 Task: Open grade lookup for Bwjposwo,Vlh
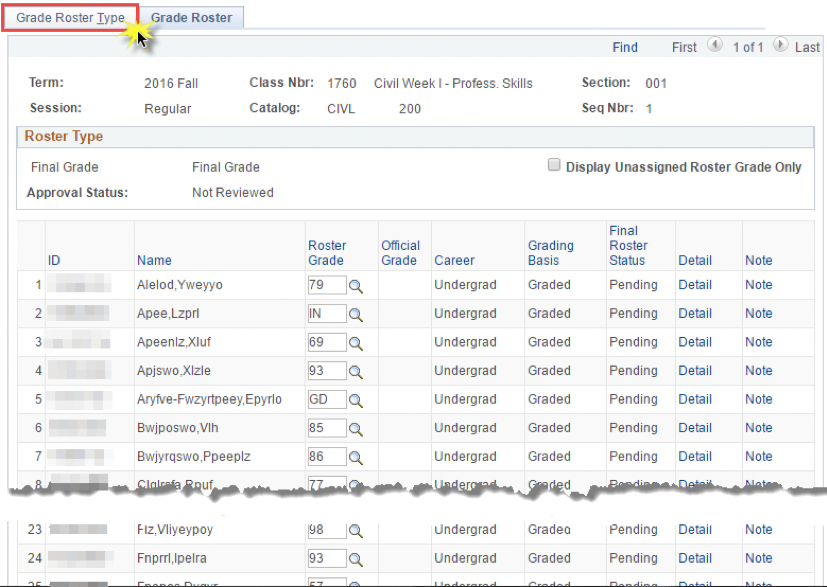point(355,428)
